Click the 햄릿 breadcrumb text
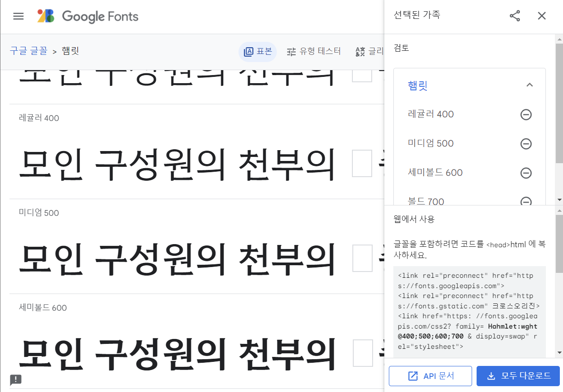The width and height of the screenshot is (563, 392). click(70, 51)
